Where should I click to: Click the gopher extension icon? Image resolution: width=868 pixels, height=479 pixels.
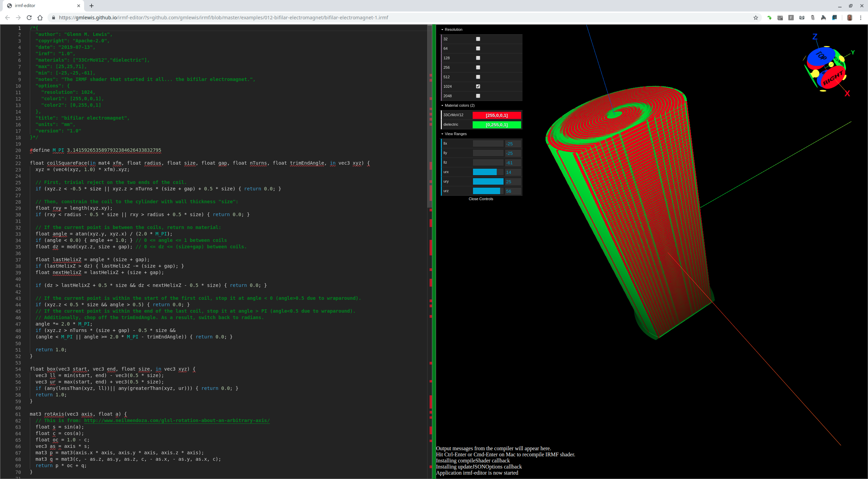pos(813,18)
